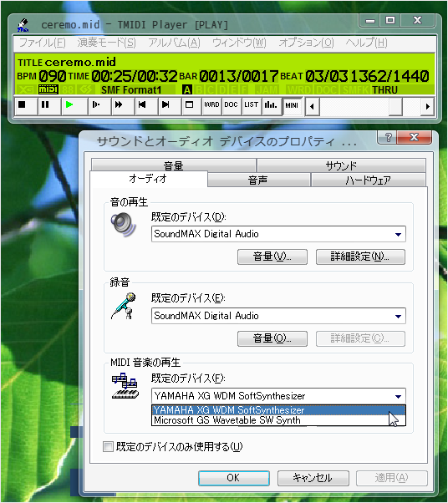Click the SMF Format1 text

point(131,90)
